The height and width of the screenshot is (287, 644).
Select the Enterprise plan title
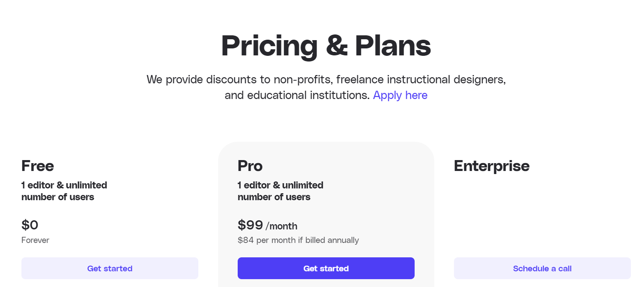pyautogui.click(x=492, y=166)
